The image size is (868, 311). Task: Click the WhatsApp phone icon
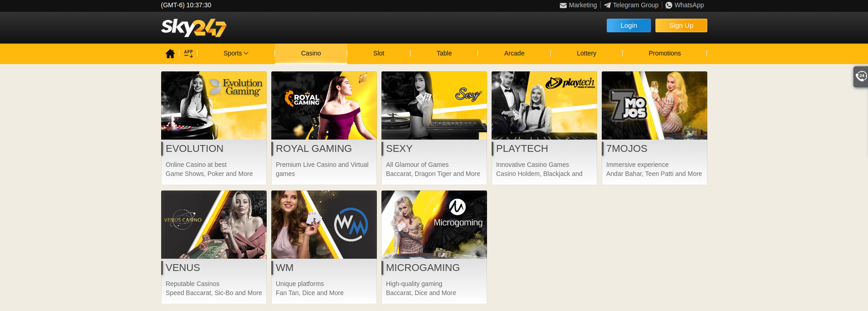[x=669, y=5]
